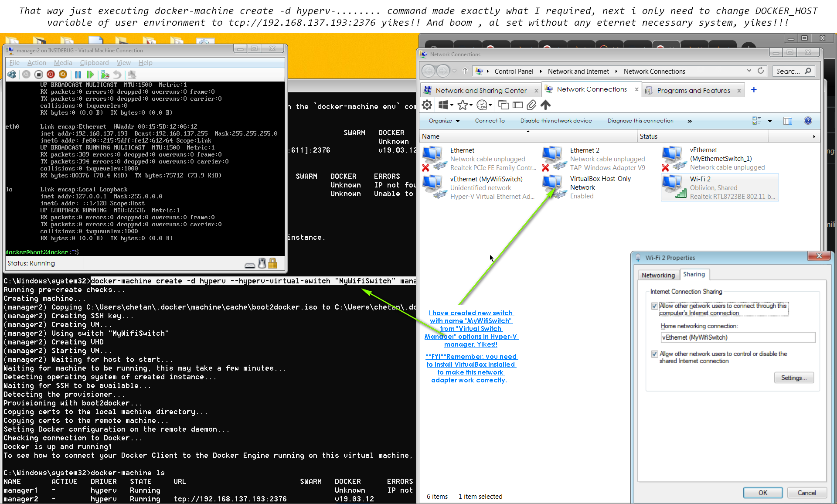
Task: Refresh the Network Connections address bar
Action: tap(761, 71)
